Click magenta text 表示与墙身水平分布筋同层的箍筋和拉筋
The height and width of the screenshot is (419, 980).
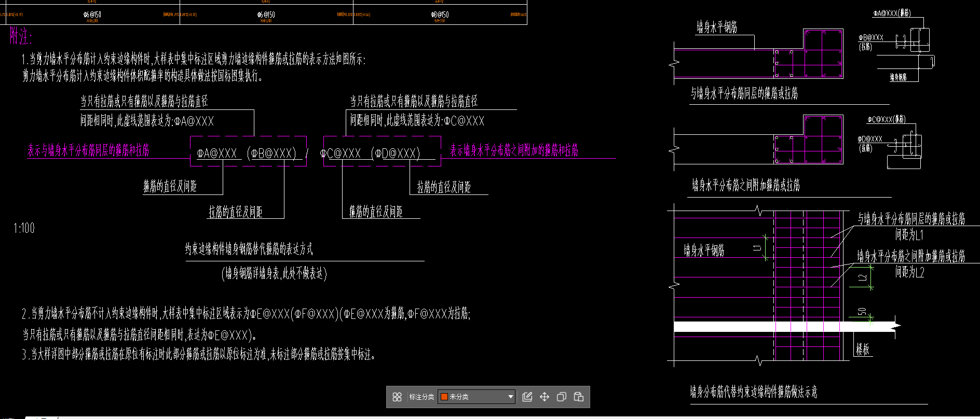(88, 150)
